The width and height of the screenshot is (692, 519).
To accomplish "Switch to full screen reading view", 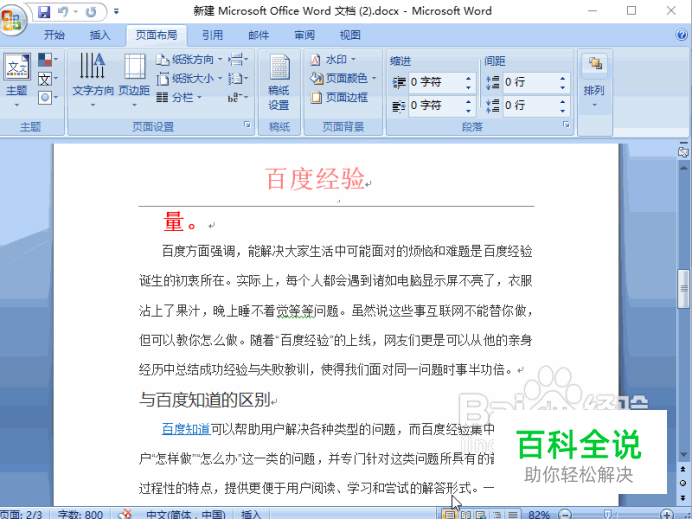I will (x=466, y=515).
